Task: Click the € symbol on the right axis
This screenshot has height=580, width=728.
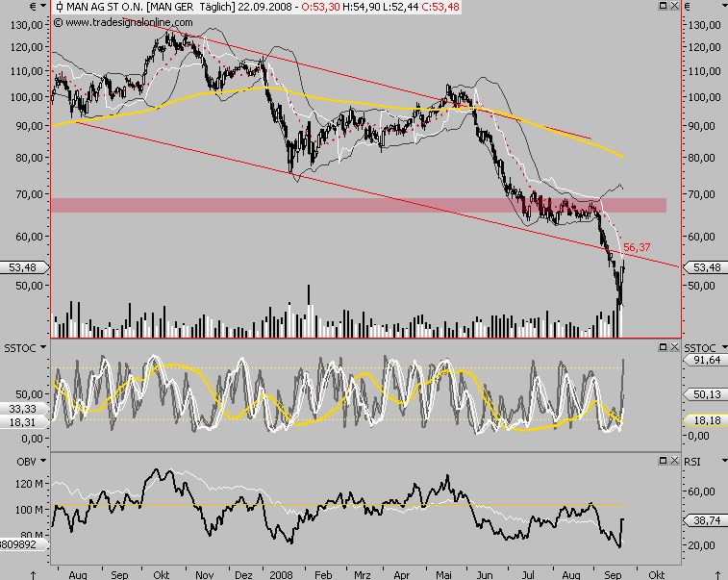Action: [688, 6]
